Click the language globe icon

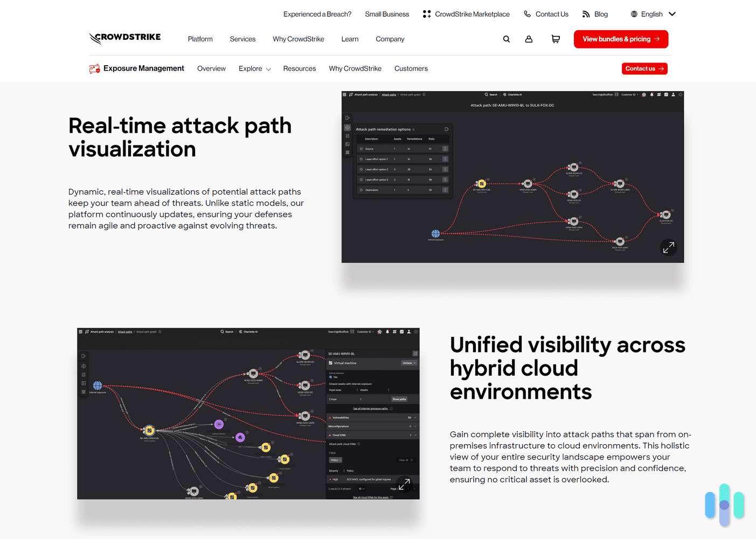pyautogui.click(x=634, y=14)
